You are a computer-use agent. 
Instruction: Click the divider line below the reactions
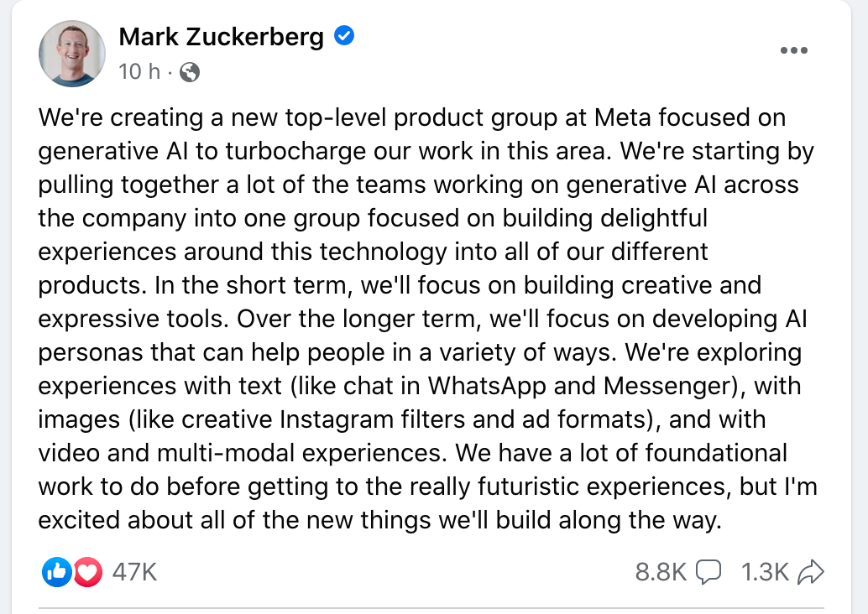pos(431,608)
